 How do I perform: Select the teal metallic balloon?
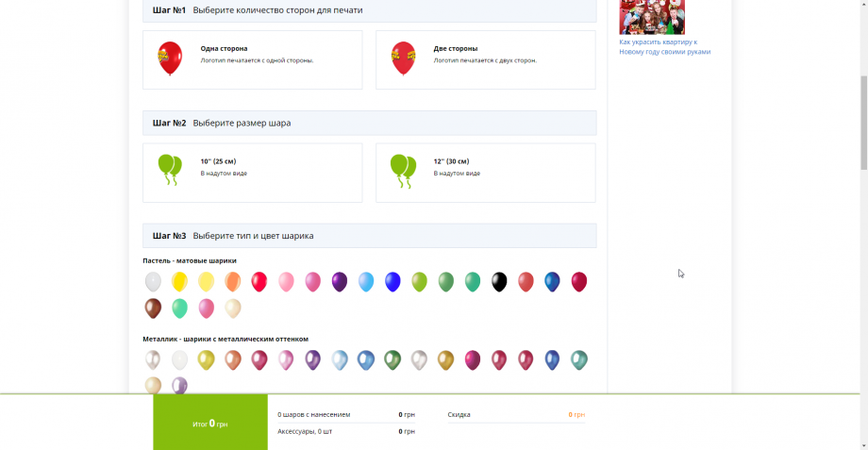coord(579,359)
